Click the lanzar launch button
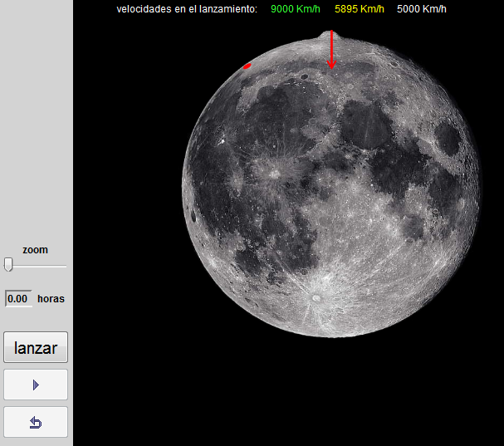504x446 pixels. point(36,347)
